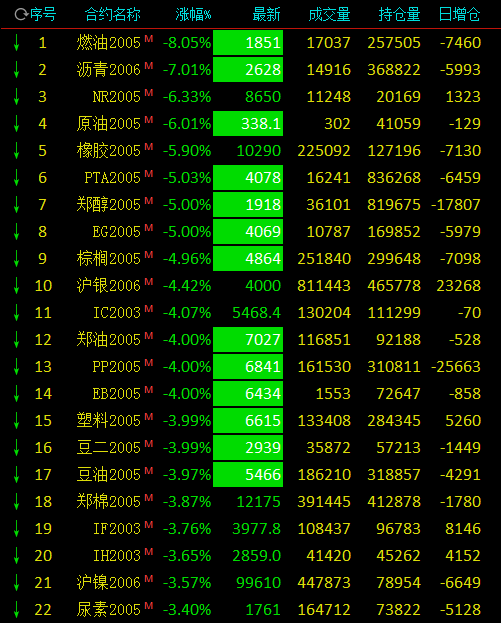The width and height of the screenshot is (501, 623).
Task: Sort by the 涨幅% column header
Action: click(193, 15)
